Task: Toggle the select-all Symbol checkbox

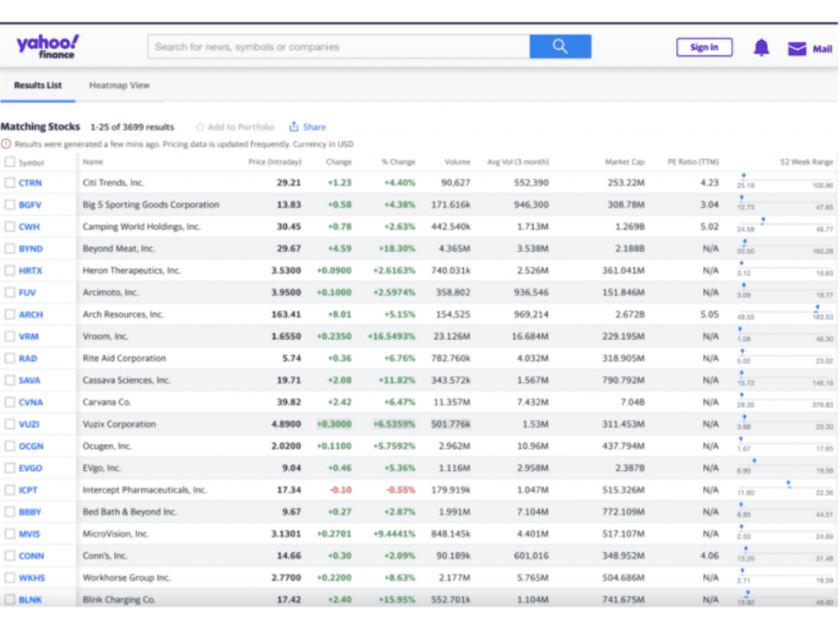Action: (x=10, y=162)
